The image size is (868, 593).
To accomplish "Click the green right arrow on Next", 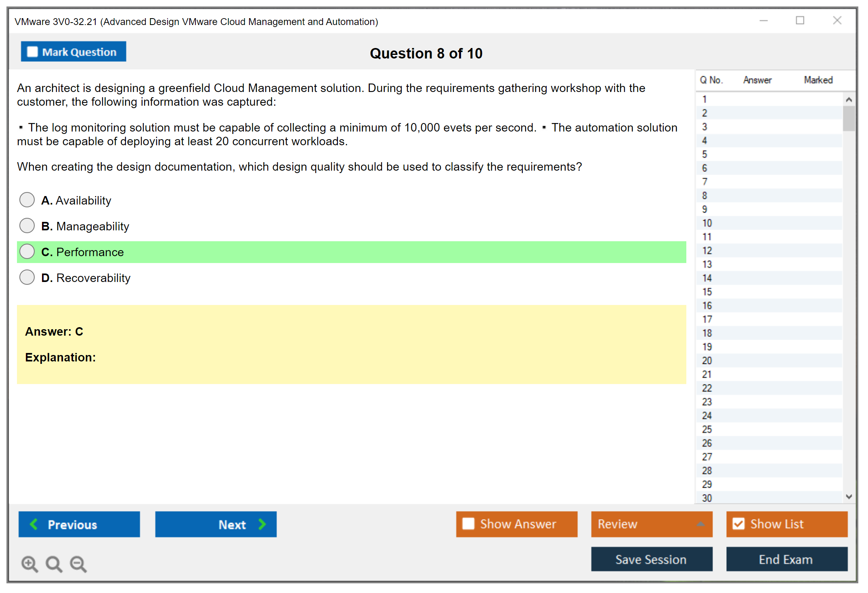I will pos(262,524).
